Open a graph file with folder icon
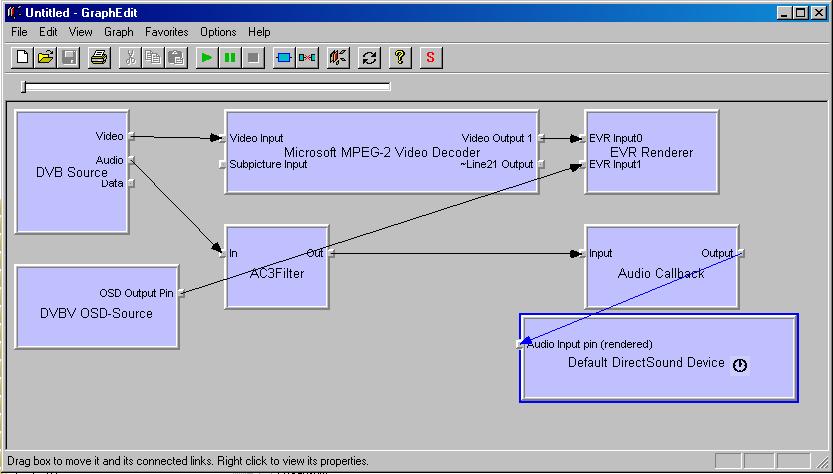The width and height of the screenshot is (833, 474). pos(46,57)
